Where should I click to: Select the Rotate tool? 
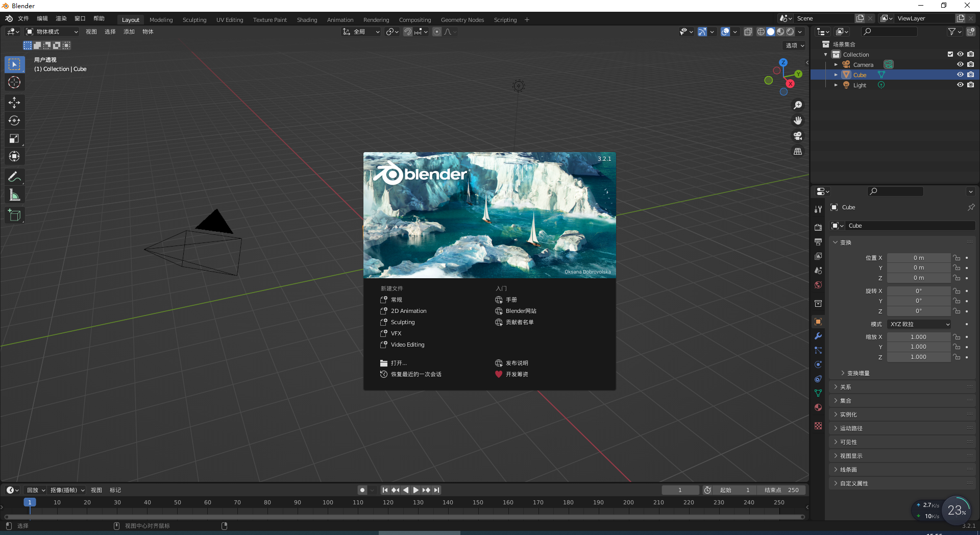click(x=14, y=120)
